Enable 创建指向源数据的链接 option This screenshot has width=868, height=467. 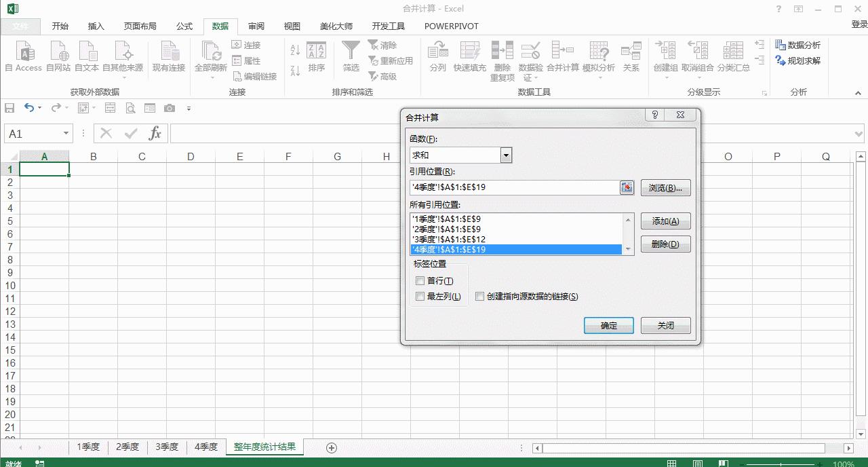(480, 296)
